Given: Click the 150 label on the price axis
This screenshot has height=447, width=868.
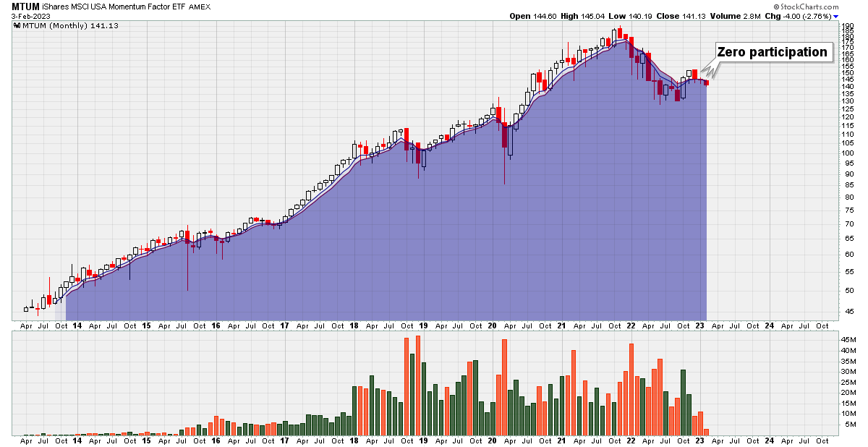Looking at the screenshot, I should (848, 73).
